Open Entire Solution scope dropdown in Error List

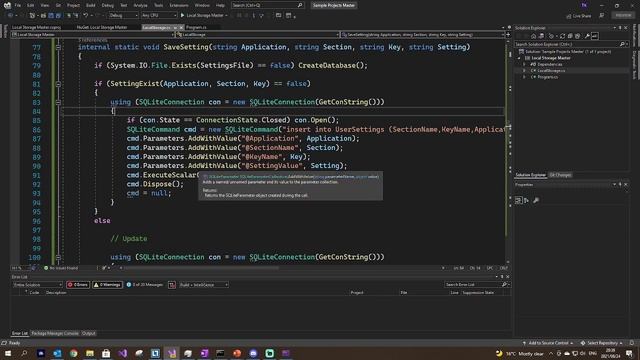pos(38,284)
